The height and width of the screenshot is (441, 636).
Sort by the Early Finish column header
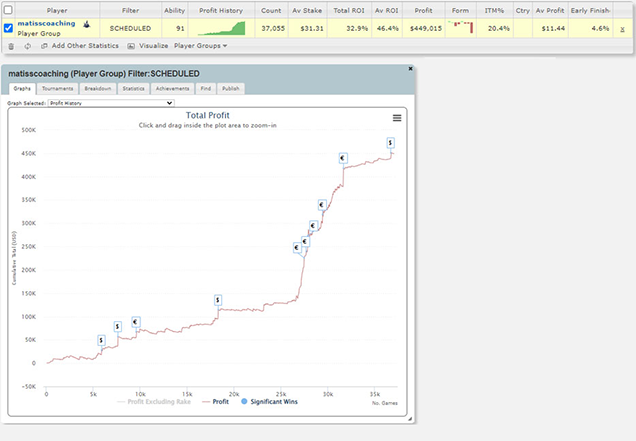(591, 10)
